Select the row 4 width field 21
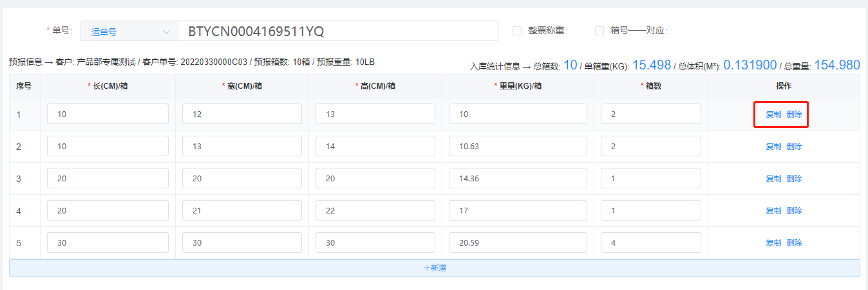868x290 pixels. pos(241,211)
